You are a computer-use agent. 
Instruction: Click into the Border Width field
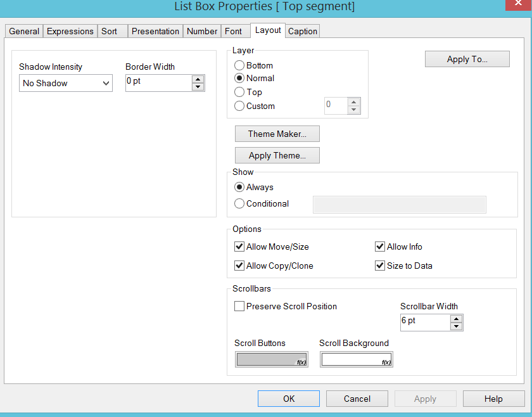[158, 83]
